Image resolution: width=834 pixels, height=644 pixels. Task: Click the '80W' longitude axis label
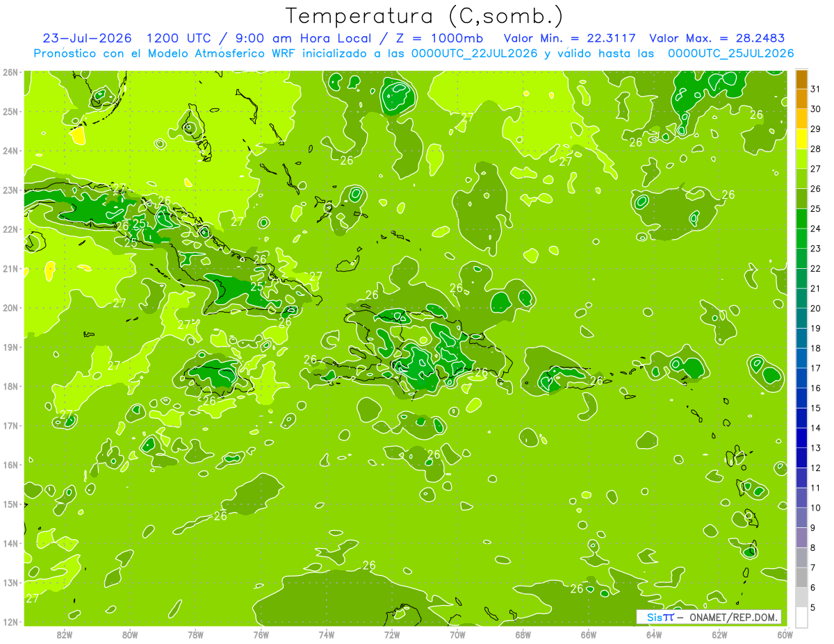130,634
